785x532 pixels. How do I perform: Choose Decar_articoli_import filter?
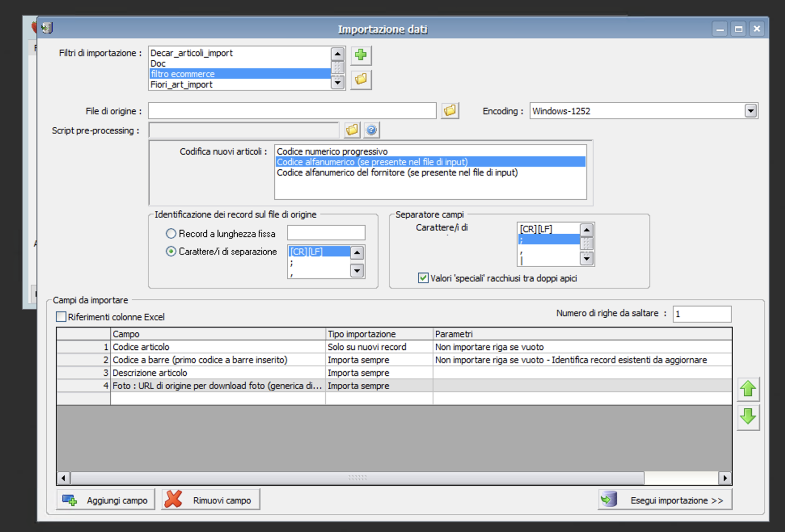240,53
